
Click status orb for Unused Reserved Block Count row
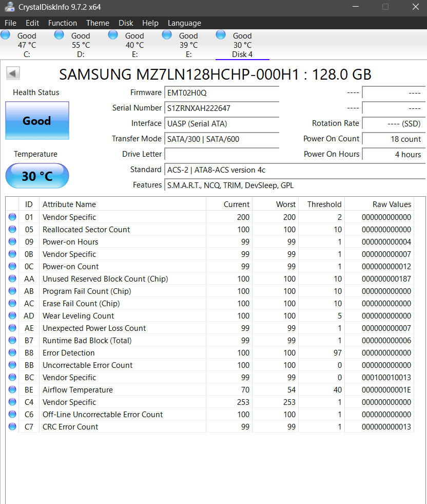[12, 278]
